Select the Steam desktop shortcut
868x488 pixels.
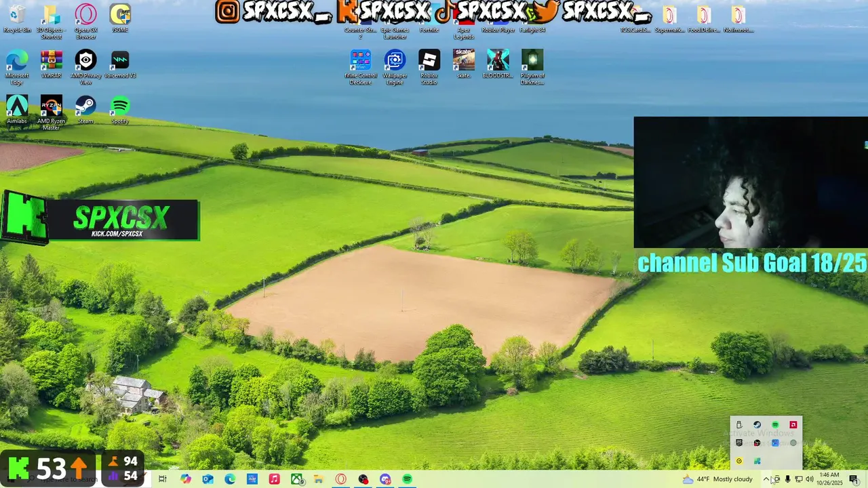pos(85,110)
